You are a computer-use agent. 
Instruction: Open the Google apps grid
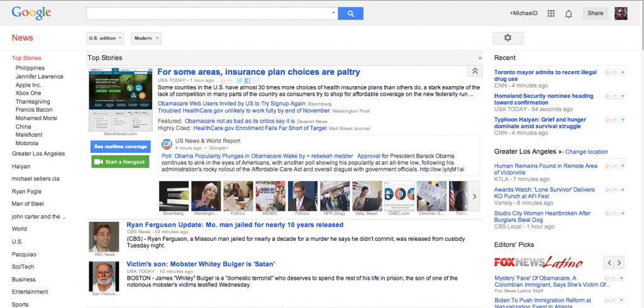(551, 13)
